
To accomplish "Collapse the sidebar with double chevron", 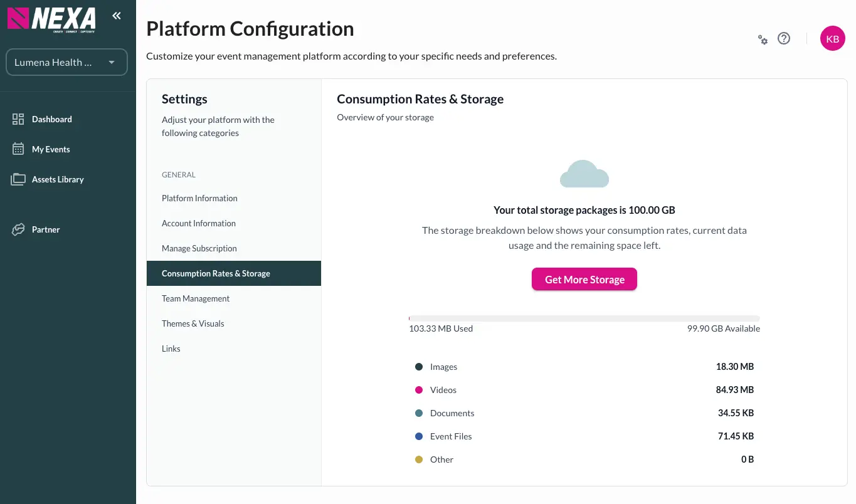I will (117, 16).
